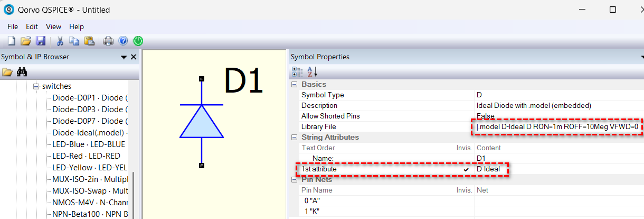Image resolution: width=644 pixels, height=219 pixels.
Task: Click the Paste clipboard icon
Action: pyautogui.click(x=89, y=41)
